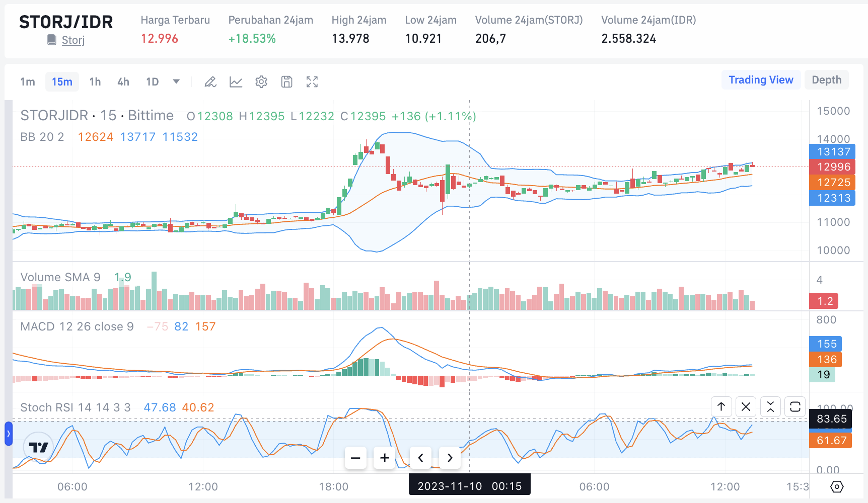This screenshot has height=503, width=868.
Task: Click the Volume 24jam(IDR) value 2.558.324
Action: tap(629, 39)
